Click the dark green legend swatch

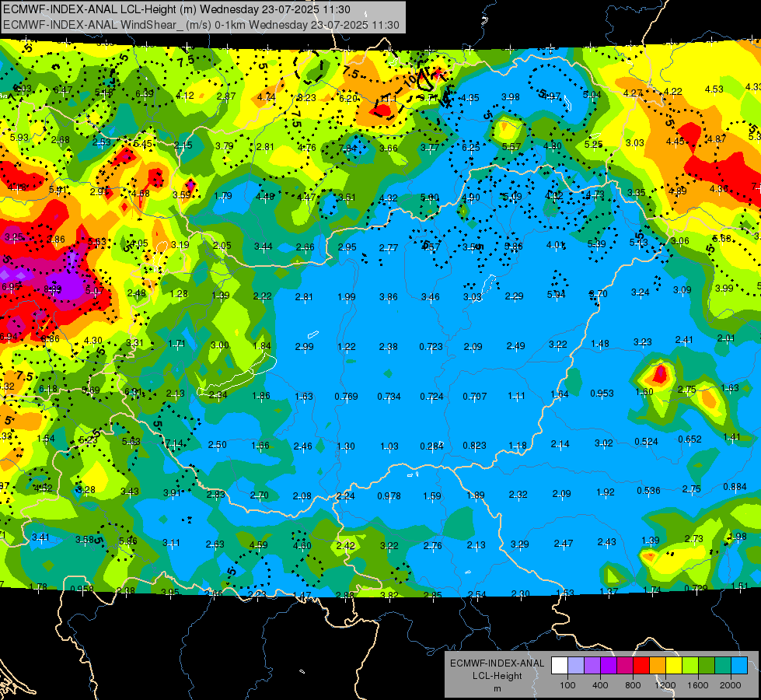click(x=706, y=666)
